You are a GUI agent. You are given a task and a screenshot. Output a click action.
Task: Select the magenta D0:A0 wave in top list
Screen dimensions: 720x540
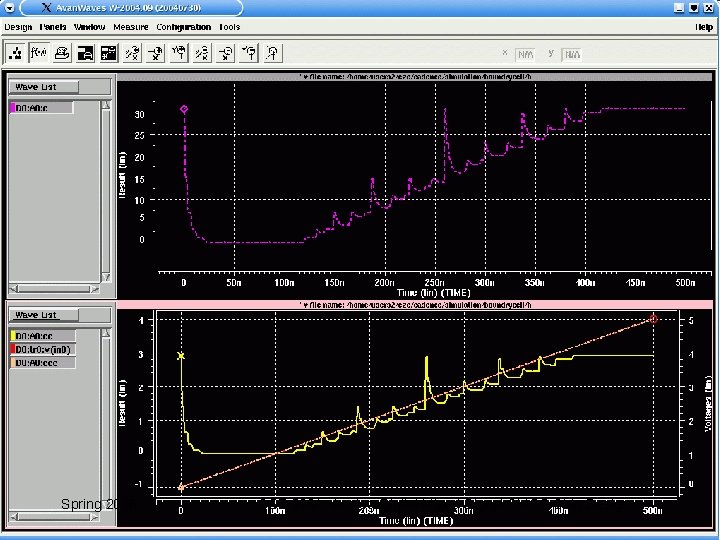pos(42,108)
